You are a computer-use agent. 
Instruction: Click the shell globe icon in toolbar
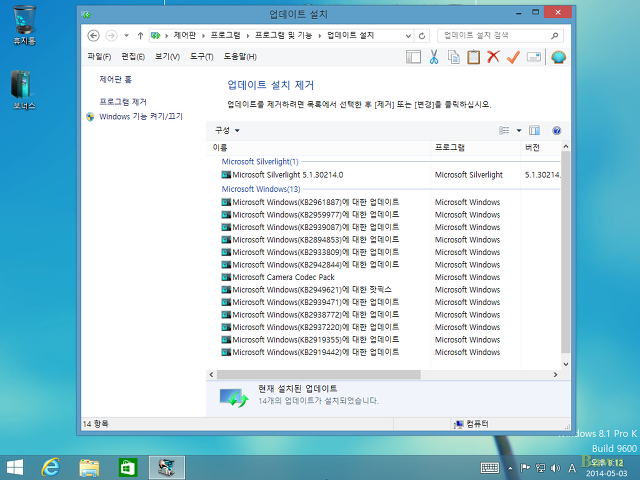click(x=558, y=57)
